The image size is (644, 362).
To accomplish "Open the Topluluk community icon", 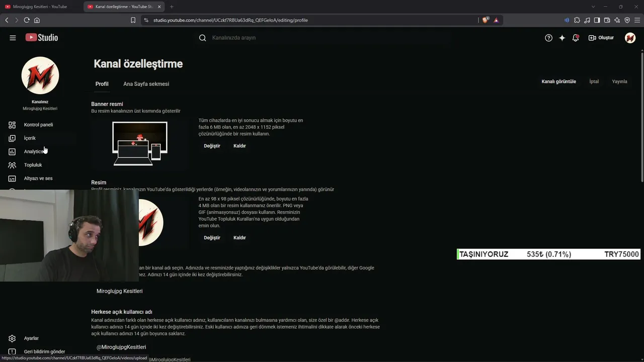I will pos(12,165).
